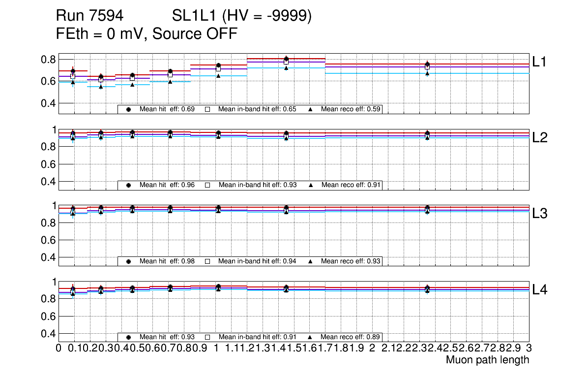This screenshot has height=380, width=588.
Task: Click the 'SL1L1 (HV = -9999)' title
Action: coord(242,17)
